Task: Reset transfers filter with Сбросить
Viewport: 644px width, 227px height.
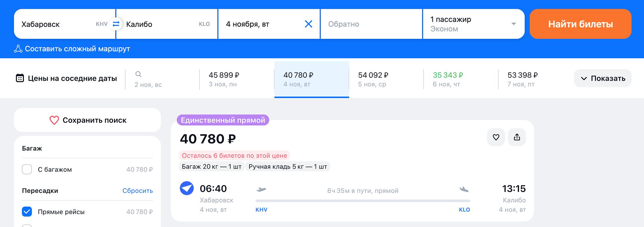Action: point(138,191)
